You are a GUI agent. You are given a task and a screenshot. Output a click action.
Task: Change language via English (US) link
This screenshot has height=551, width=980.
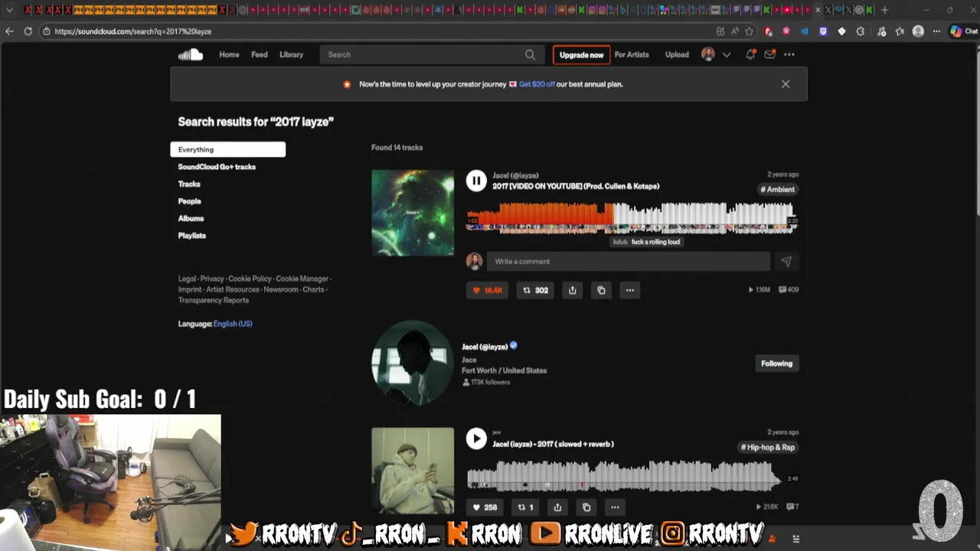[x=233, y=324]
